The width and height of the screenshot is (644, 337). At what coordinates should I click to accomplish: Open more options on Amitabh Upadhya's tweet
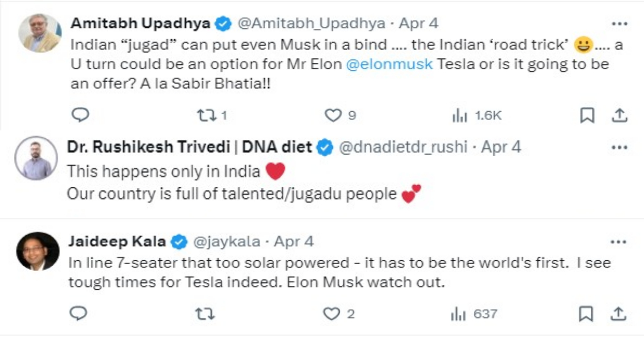pyautogui.click(x=619, y=24)
